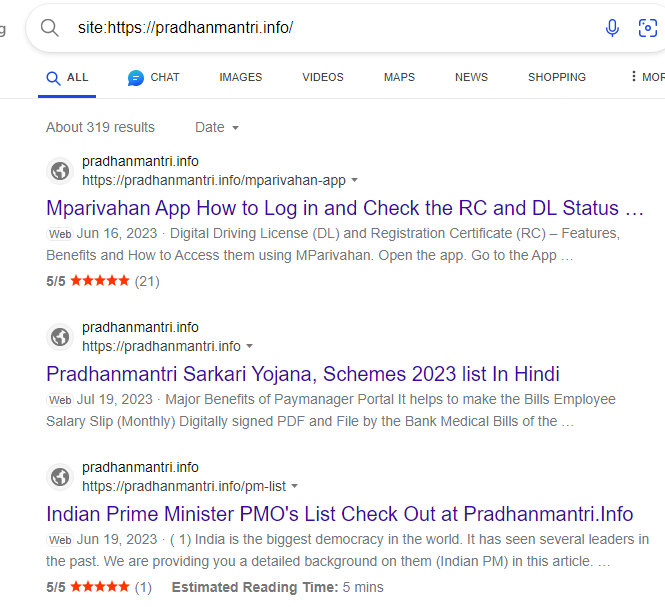Click the Chat bubble icon
The image size is (665, 607).
pos(136,78)
